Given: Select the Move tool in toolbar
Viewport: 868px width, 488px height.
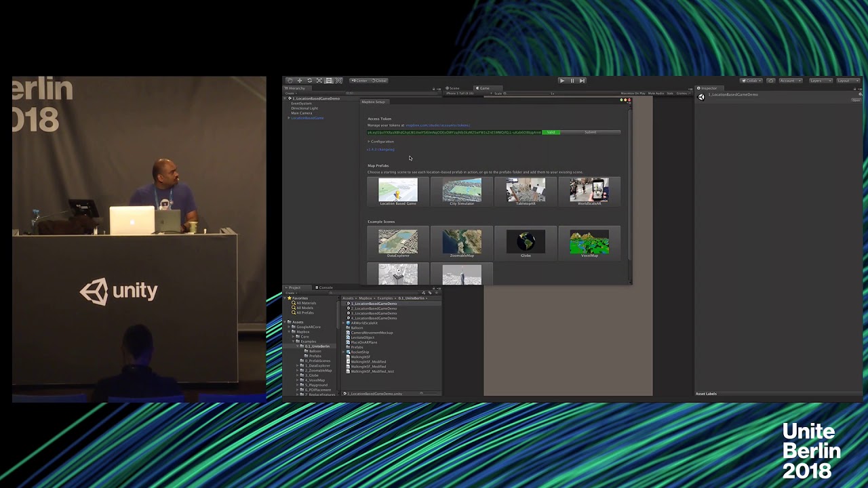Looking at the screenshot, I should 300,81.
